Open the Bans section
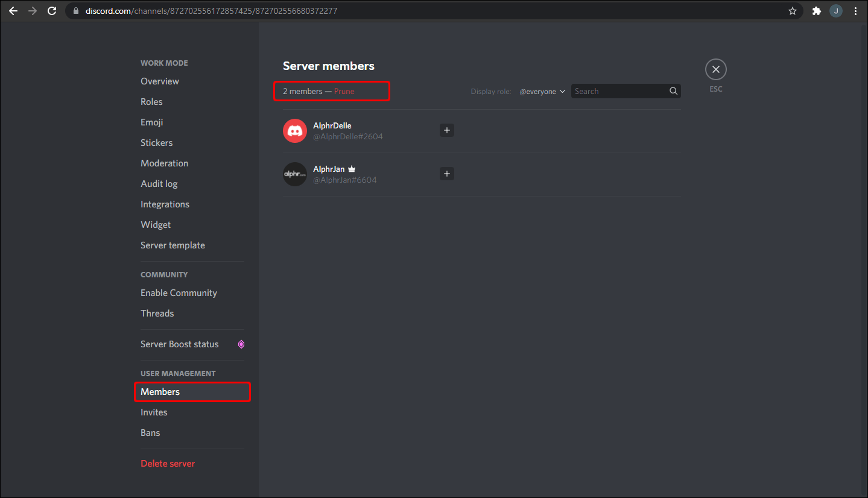The width and height of the screenshot is (868, 498). pos(150,433)
